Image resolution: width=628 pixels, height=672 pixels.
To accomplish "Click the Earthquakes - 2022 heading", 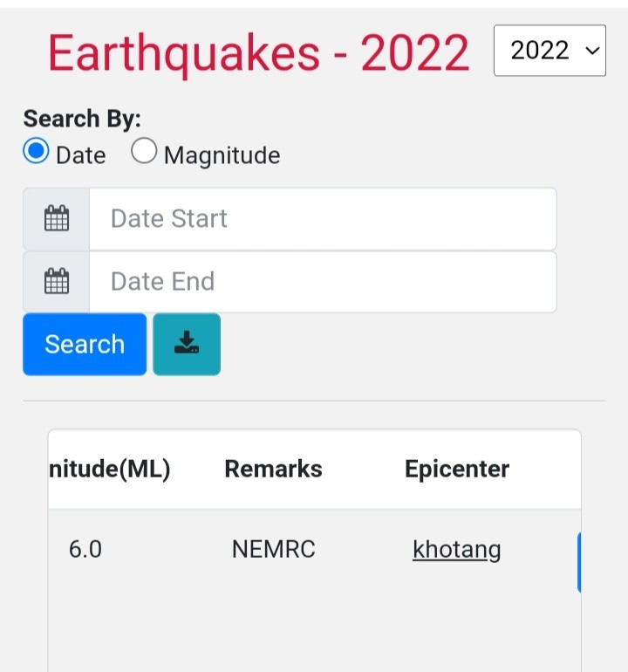I will pyautogui.click(x=258, y=53).
